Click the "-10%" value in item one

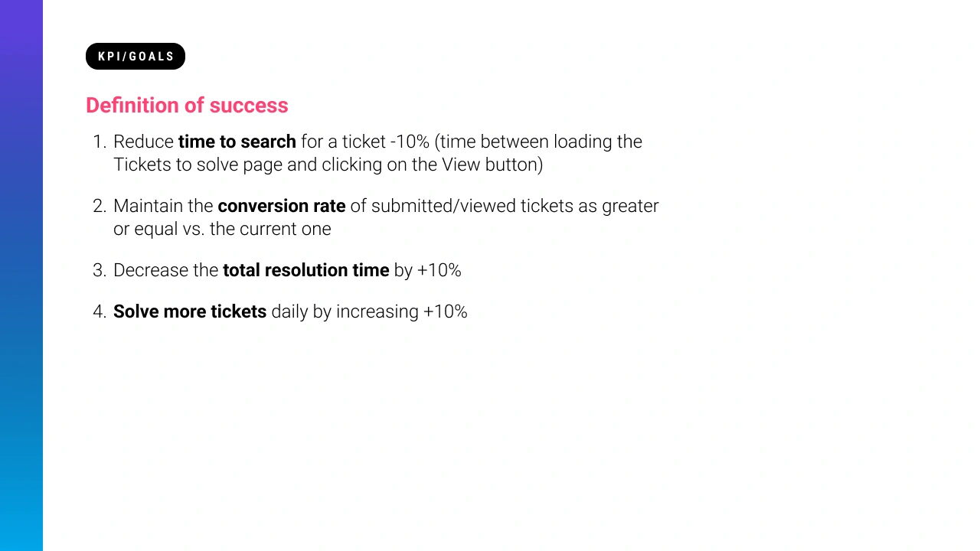[x=410, y=142]
